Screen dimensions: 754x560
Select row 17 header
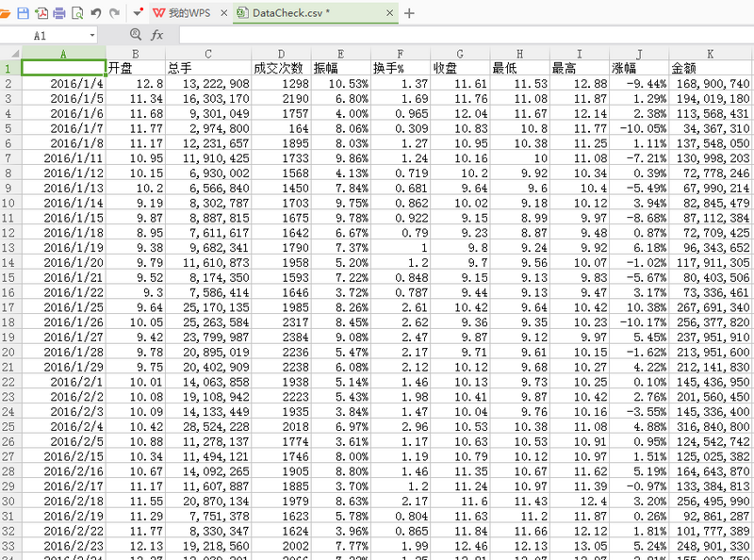(x=10, y=307)
